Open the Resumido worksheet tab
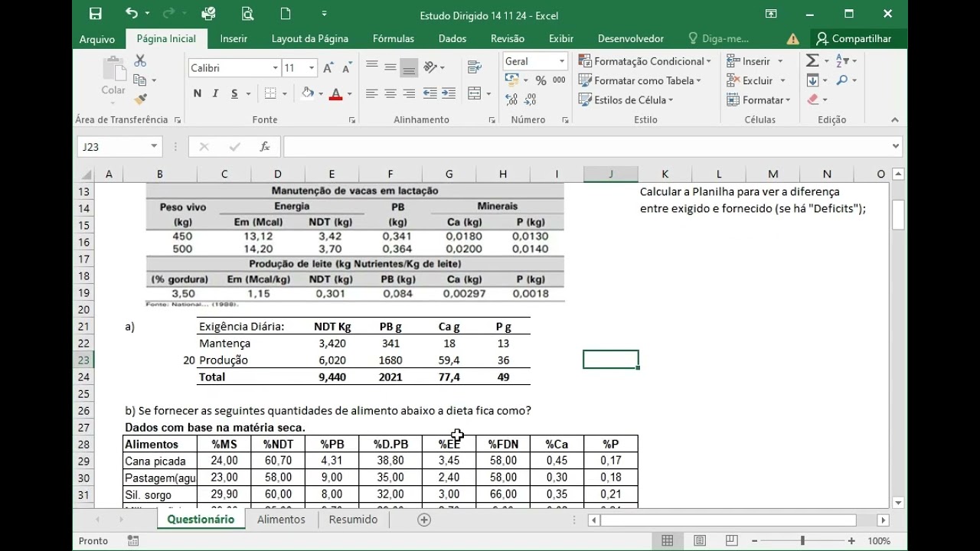980x551 pixels. 353,520
